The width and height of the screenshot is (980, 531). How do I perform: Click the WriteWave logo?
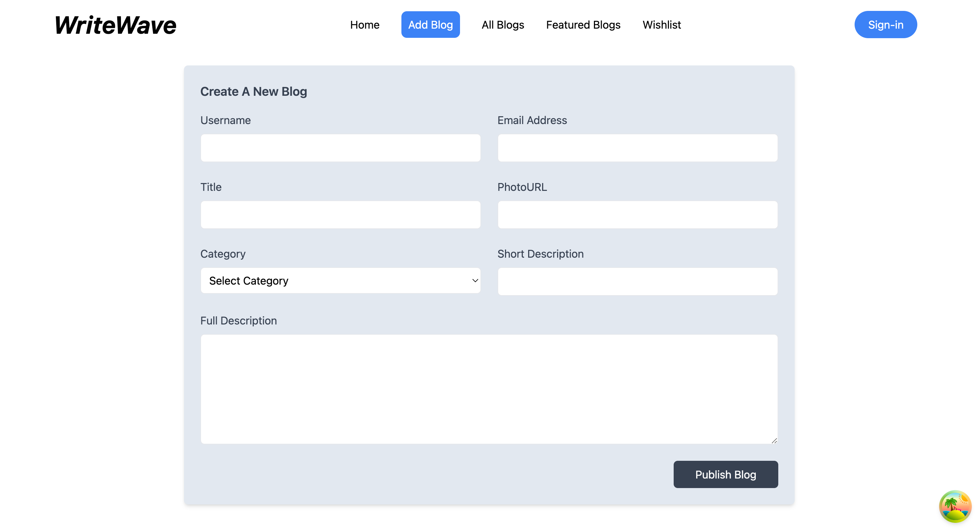pyautogui.click(x=115, y=25)
